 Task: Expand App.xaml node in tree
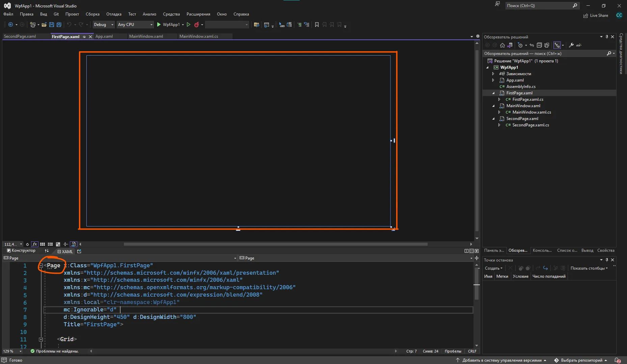pyautogui.click(x=493, y=80)
